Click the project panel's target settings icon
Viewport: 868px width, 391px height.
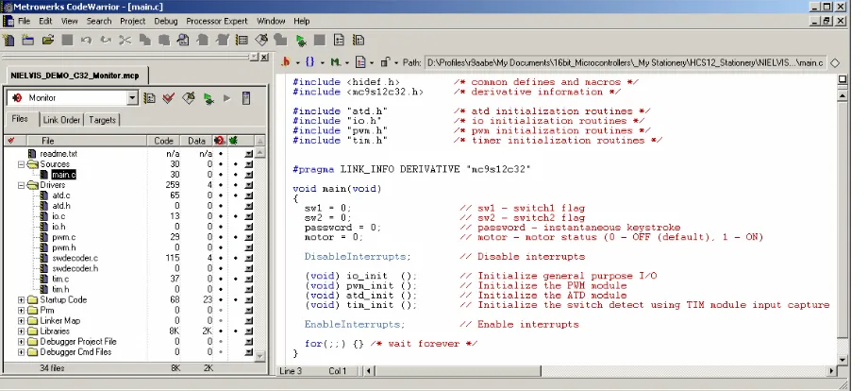click(x=149, y=98)
